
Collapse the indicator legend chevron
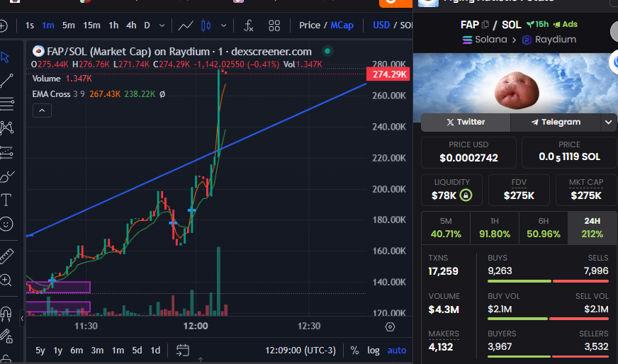coord(43,110)
